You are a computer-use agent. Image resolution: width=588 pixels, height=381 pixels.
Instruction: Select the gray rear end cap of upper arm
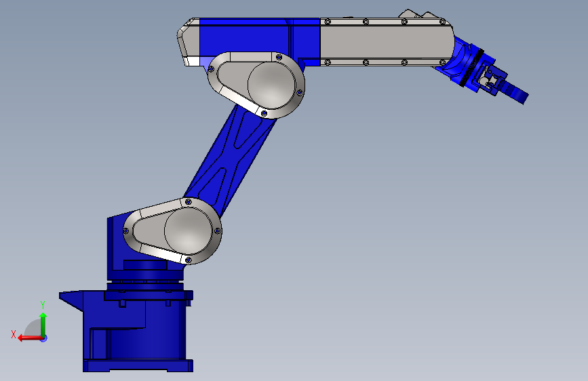189,42
